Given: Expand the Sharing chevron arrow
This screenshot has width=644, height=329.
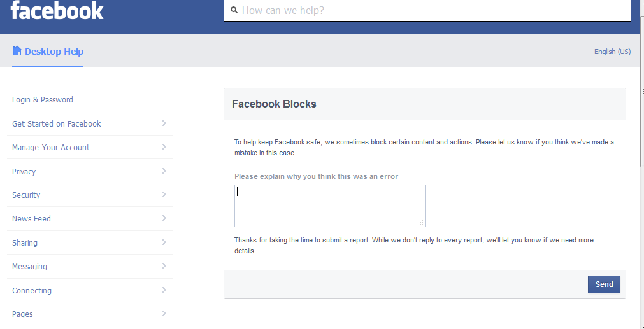Looking at the screenshot, I should coord(164,242).
